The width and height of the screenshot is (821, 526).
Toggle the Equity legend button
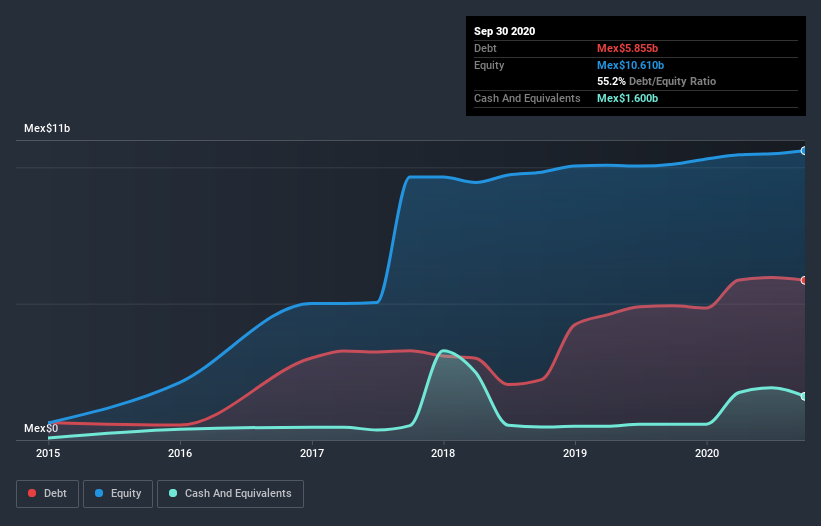[x=118, y=494]
